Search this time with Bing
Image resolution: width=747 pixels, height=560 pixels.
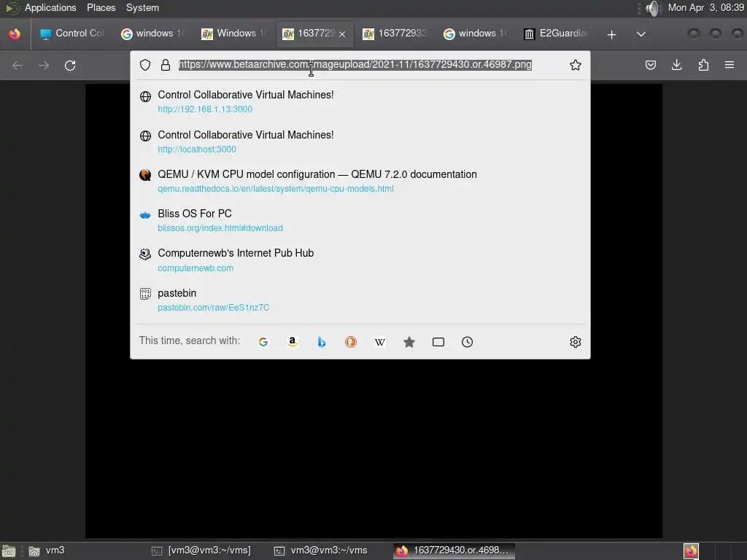click(x=322, y=342)
